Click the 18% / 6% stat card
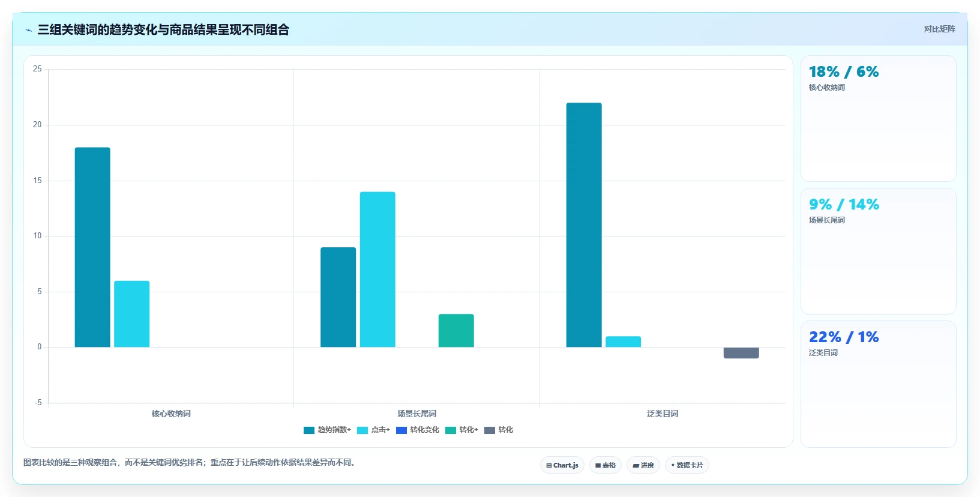 tap(879, 119)
